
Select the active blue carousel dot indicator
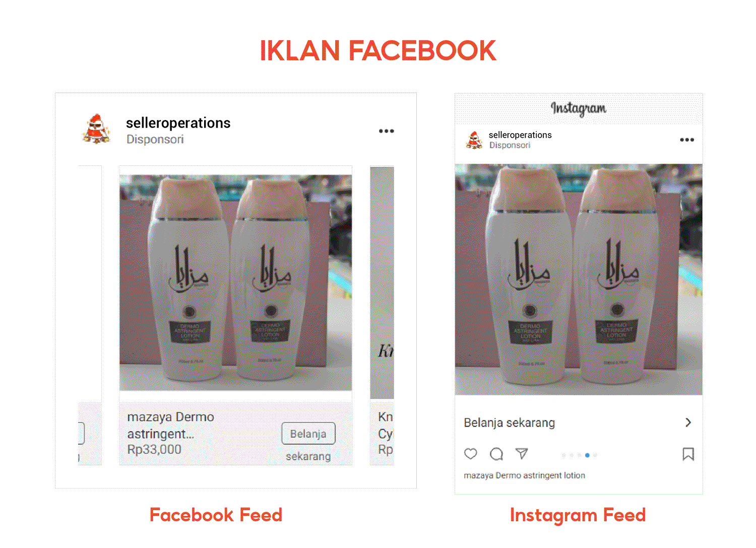pos(587,455)
